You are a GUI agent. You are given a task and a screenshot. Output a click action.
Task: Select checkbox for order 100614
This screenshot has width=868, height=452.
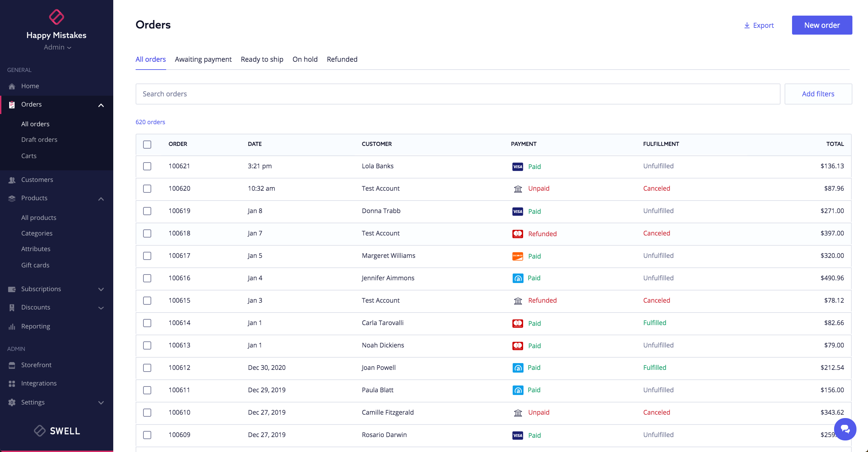[147, 323]
